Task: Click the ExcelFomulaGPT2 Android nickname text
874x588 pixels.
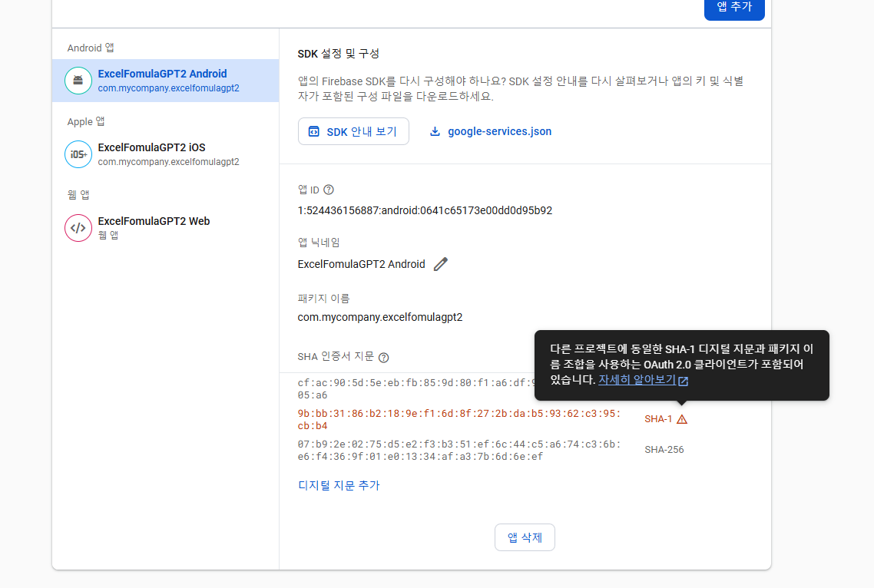Action: 361,264
